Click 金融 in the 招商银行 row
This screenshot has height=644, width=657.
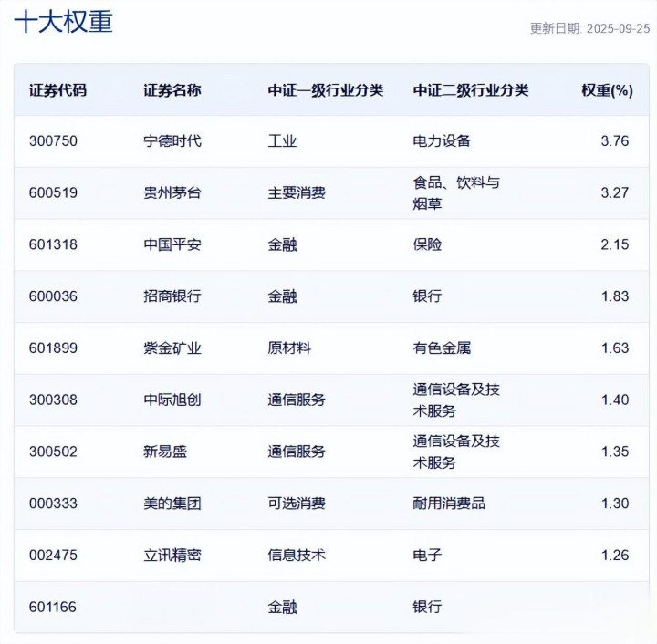click(x=282, y=296)
